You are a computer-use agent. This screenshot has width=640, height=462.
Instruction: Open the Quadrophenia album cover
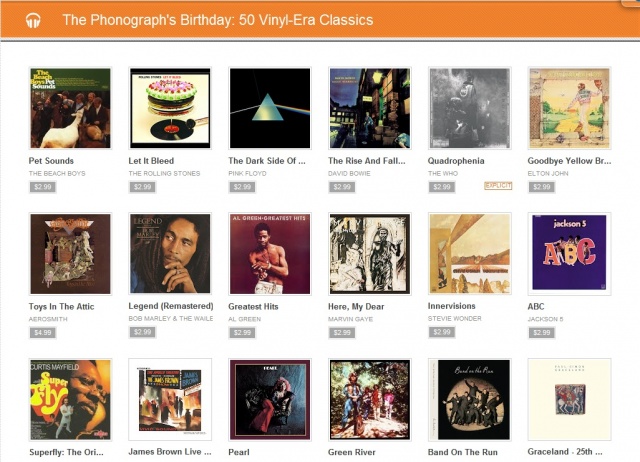point(469,108)
